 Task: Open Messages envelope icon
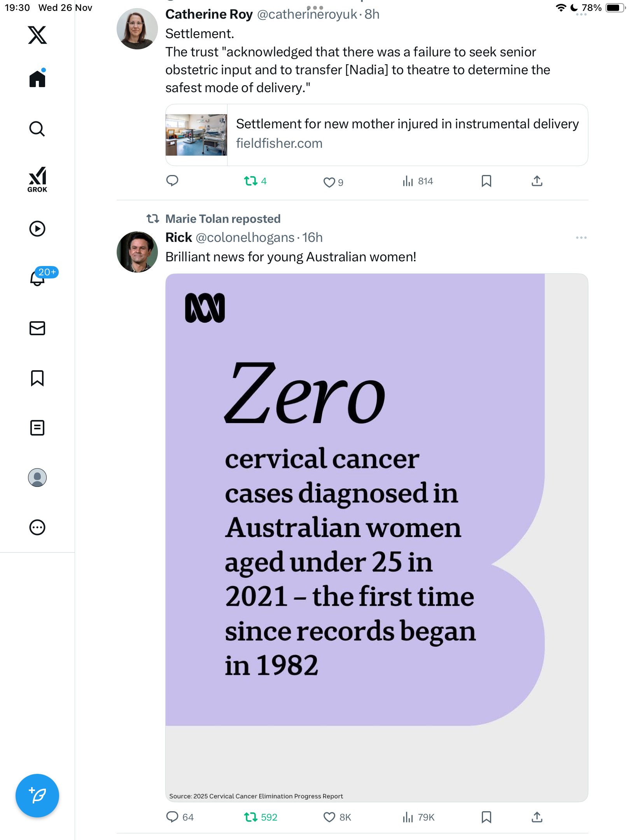coord(37,328)
